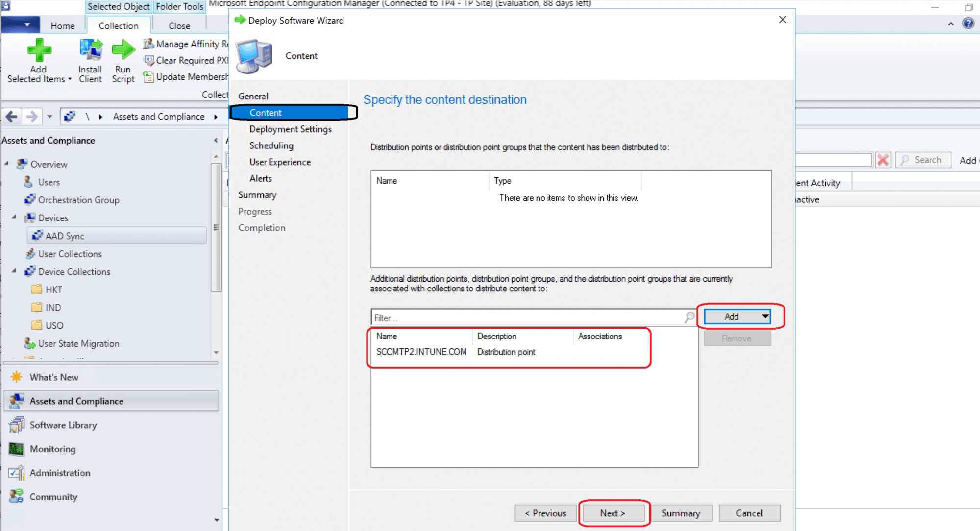Click the filter magnifier icon in wizard
980x531 pixels.
pos(689,317)
